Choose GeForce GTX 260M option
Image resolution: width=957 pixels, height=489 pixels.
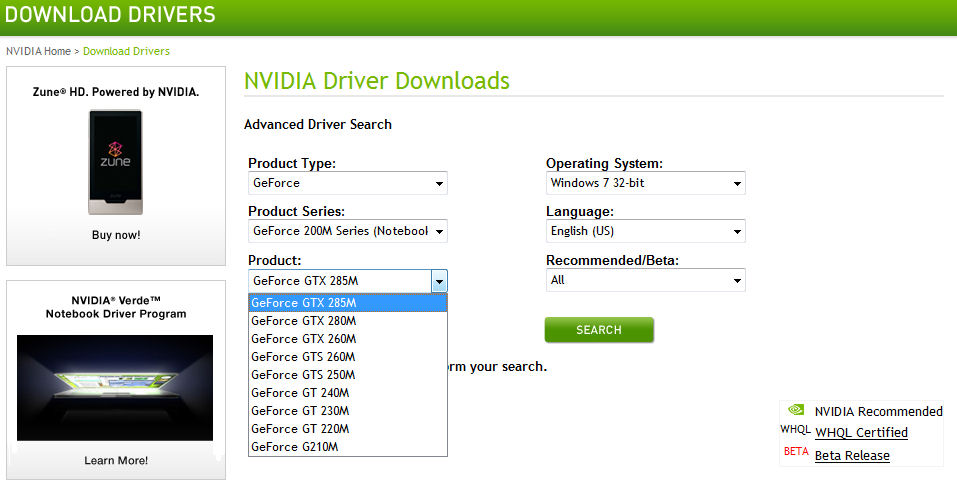[x=348, y=339]
